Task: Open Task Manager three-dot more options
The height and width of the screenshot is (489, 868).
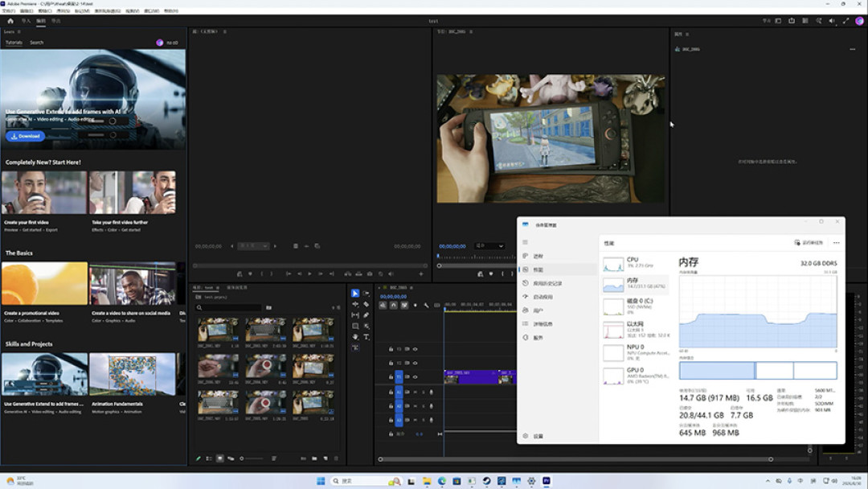Action: click(x=837, y=243)
